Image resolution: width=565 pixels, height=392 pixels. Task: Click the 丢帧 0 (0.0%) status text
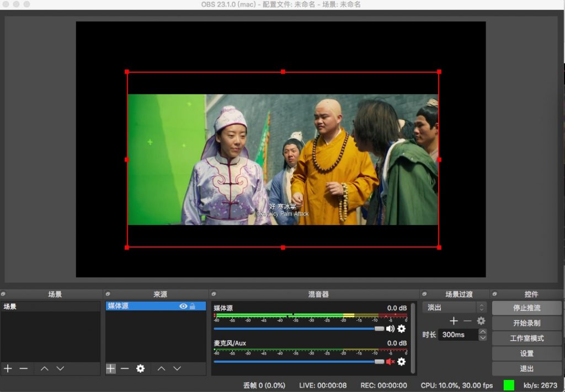click(x=264, y=385)
